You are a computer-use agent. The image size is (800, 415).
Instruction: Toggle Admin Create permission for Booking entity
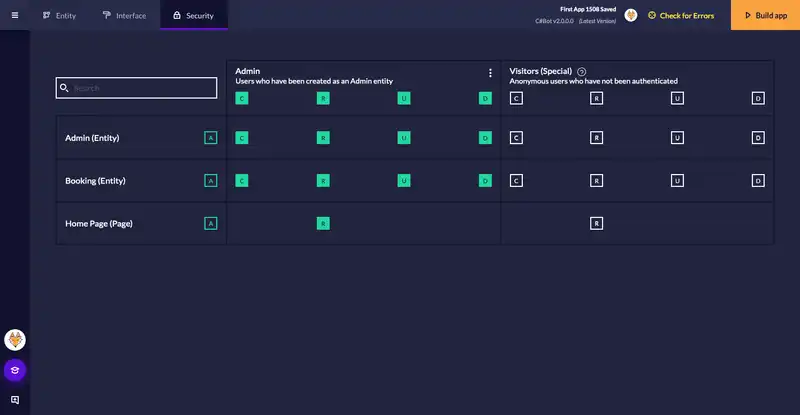click(x=241, y=181)
